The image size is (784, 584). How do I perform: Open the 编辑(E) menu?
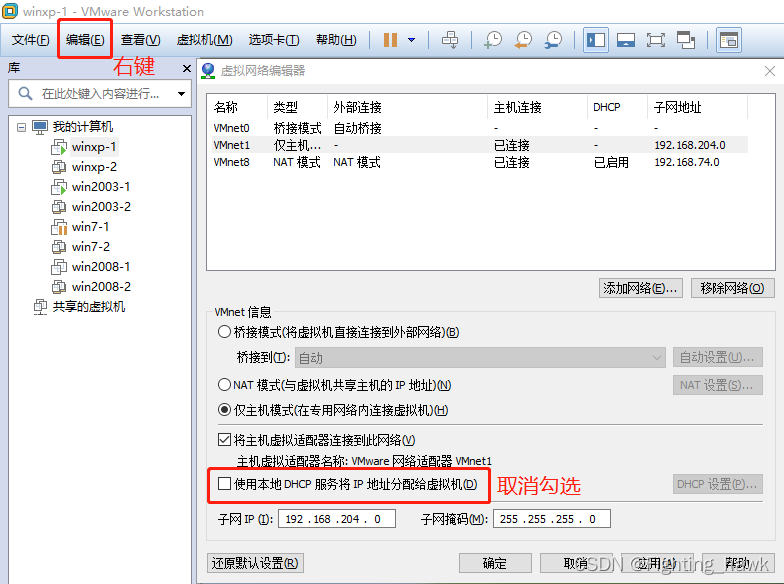pyautogui.click(x=85, y=40)
